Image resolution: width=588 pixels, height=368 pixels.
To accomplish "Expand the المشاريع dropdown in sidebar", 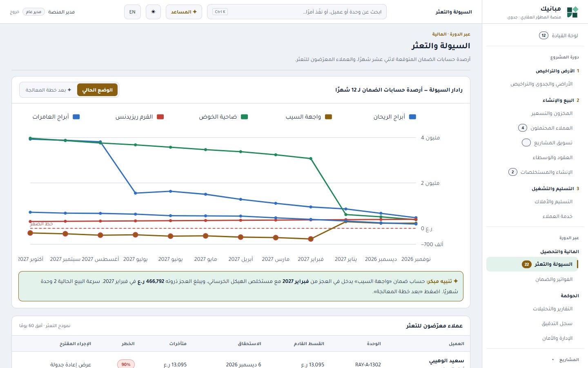I will click(565, 360).
